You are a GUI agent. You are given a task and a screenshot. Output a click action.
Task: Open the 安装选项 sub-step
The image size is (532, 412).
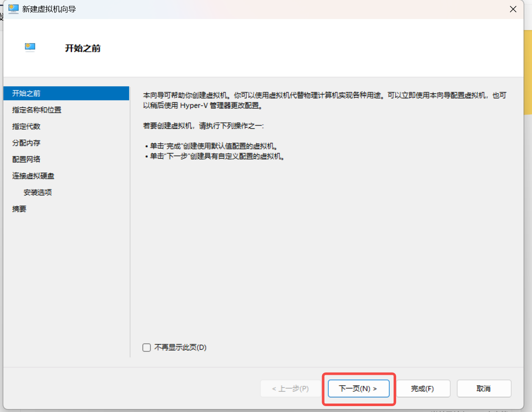point(38,192)
